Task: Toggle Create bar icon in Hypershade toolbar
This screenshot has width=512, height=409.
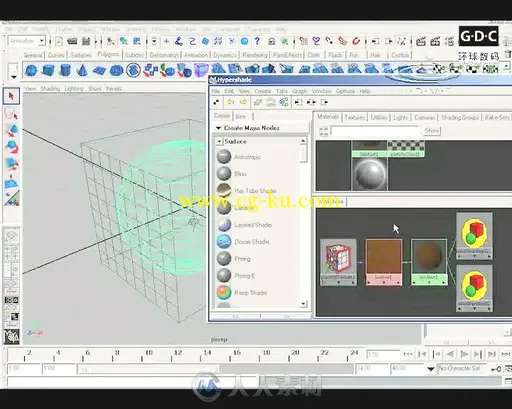Action: (x=216, y=102)
